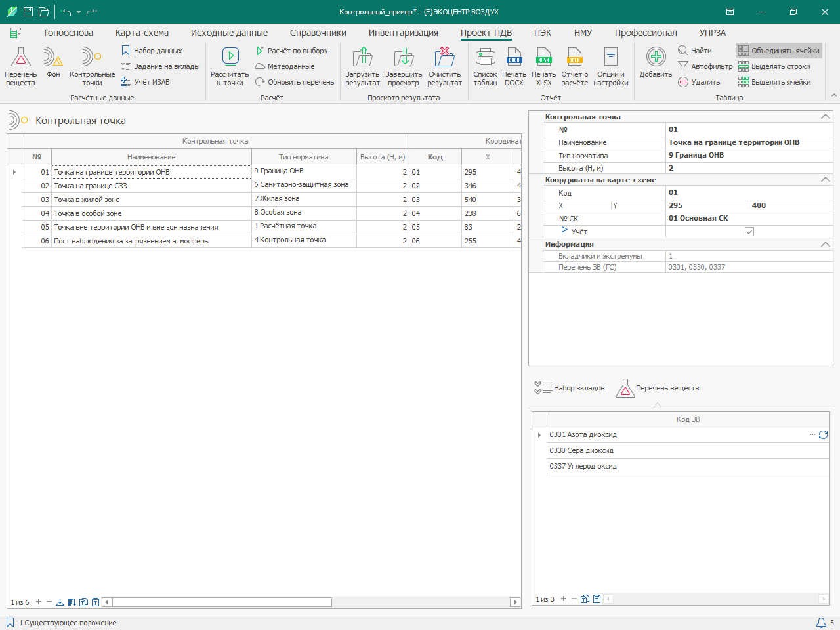The image size is (840, 630).
Task: Go to the Инвентаризация tab
Action: [x=404, y=33]
